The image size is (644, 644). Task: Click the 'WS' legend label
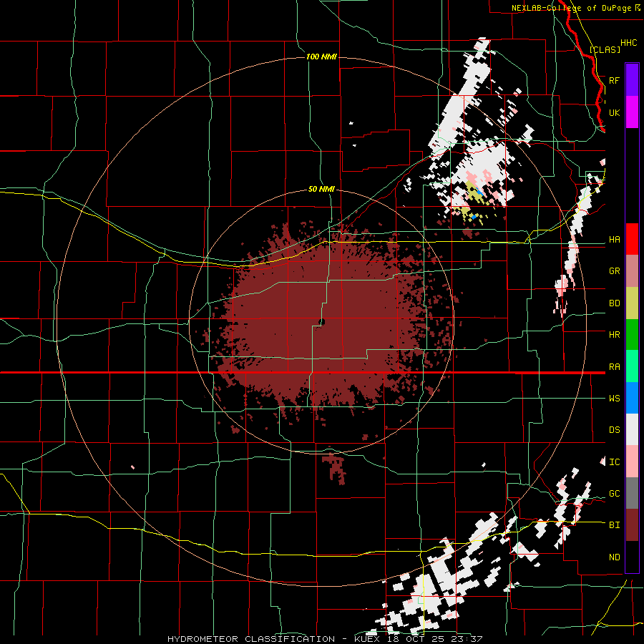[614, 399]
